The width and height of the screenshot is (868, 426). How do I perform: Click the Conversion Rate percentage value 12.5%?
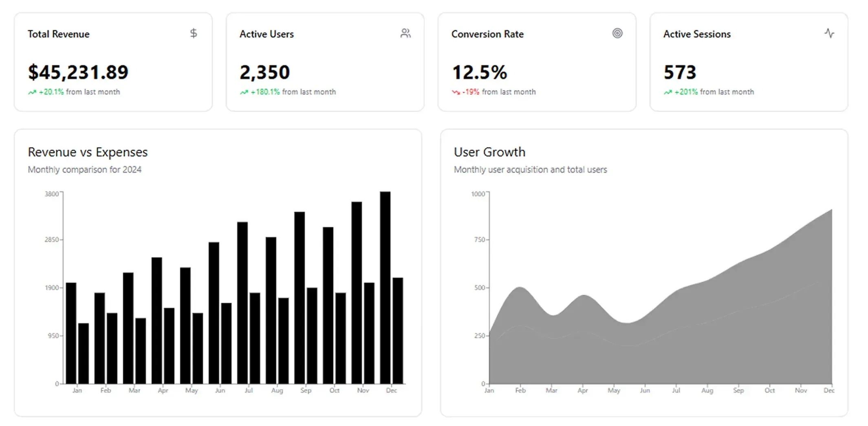(479, 72)
